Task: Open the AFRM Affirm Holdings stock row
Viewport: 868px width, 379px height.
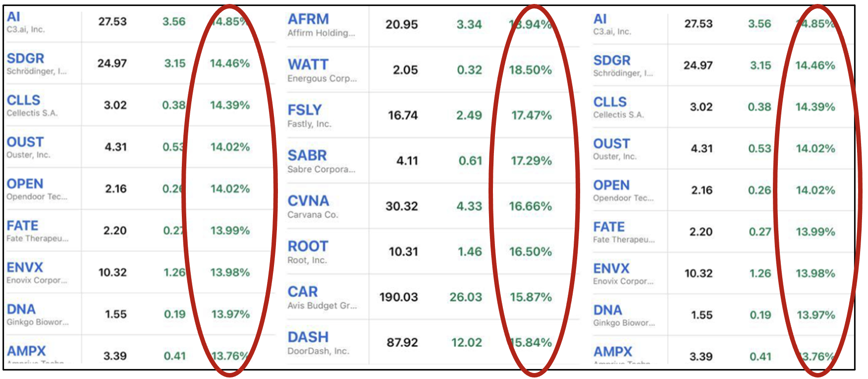Action: pyautogui.click(x=434, y=25)
